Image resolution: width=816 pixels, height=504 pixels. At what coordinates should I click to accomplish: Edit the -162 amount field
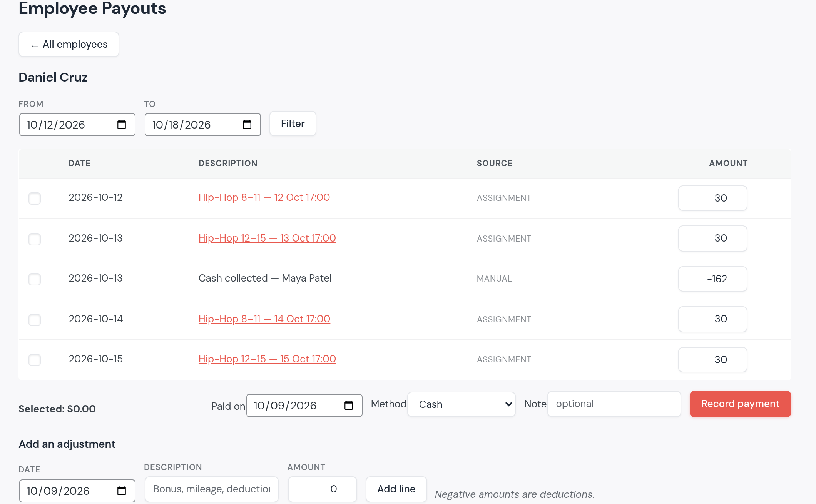click(713, 279)
